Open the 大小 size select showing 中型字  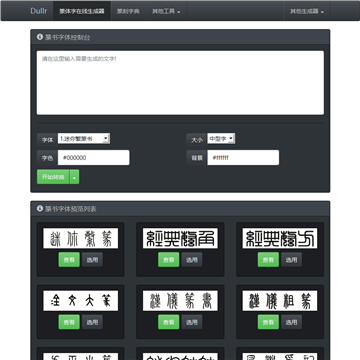pyautogui.click(x=221, y=139)
